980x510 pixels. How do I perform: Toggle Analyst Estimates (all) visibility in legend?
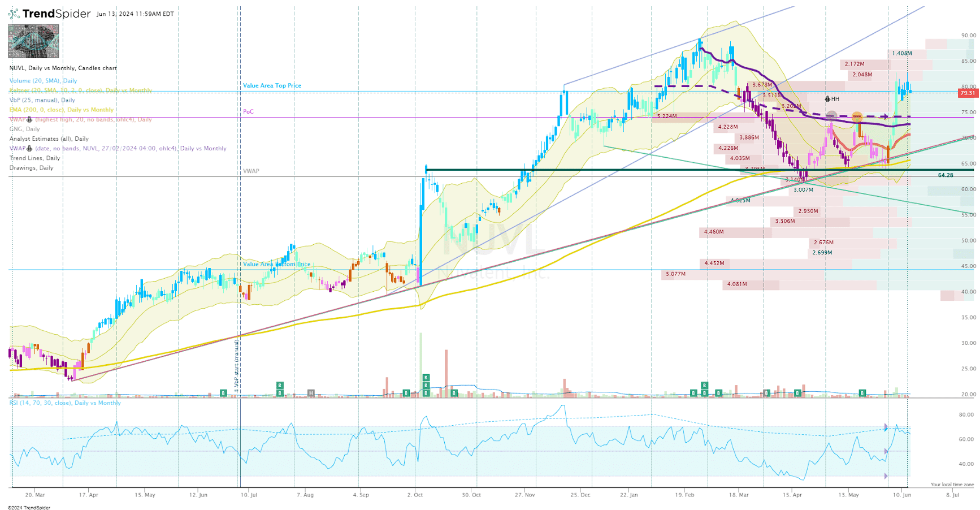[x=49, y=139]
